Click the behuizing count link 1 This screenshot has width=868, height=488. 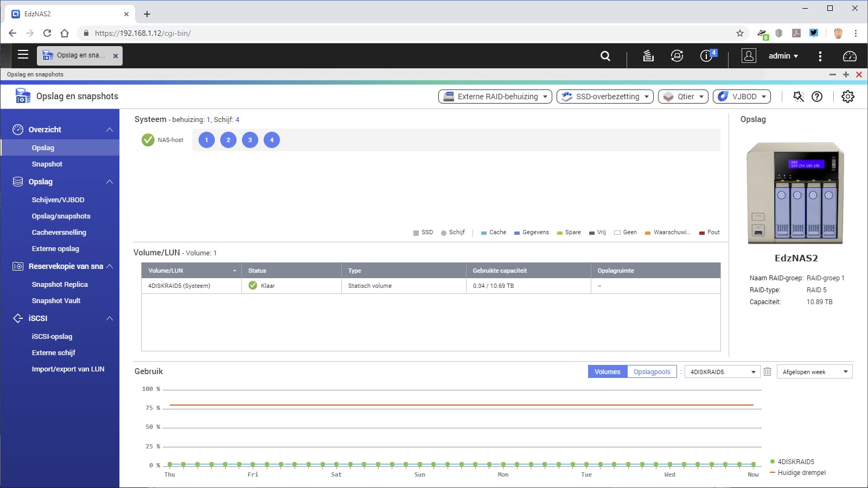(208, 120)
